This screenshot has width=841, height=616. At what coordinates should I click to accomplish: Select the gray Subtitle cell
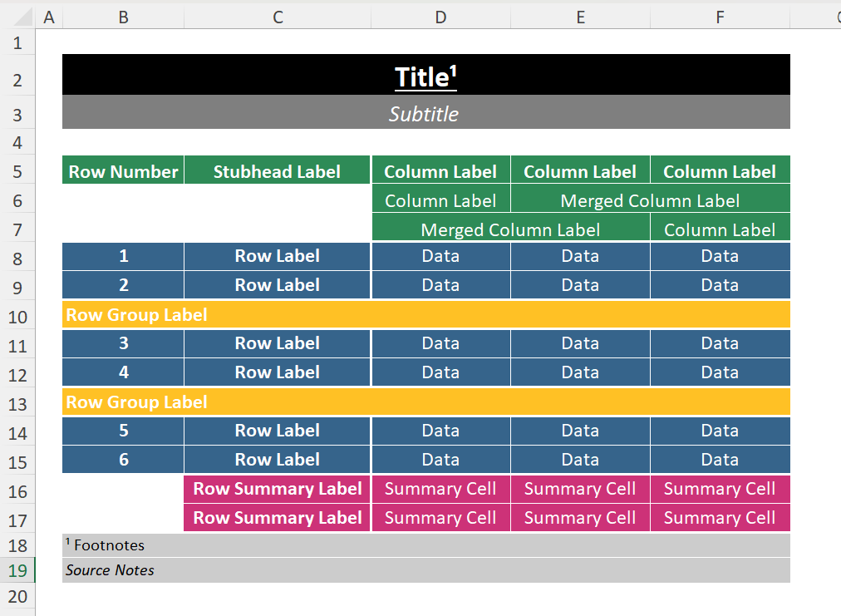(425, 114)
